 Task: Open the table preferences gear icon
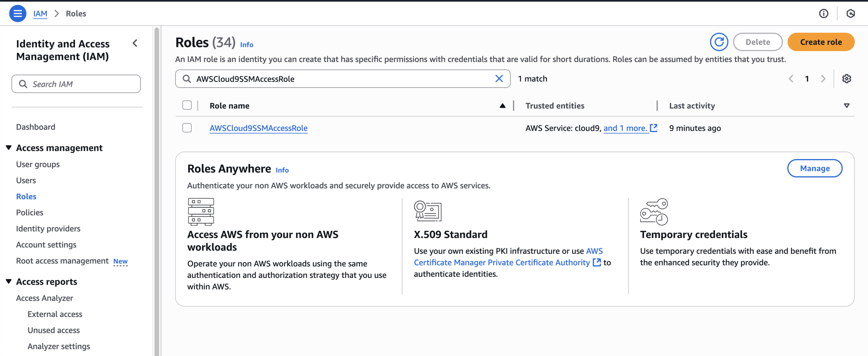(x=846, y=79)
